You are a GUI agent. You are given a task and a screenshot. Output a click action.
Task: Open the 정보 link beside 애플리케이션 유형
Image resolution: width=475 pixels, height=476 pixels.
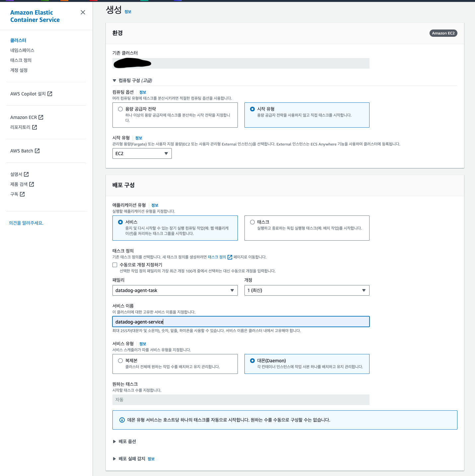coord(155,205)
